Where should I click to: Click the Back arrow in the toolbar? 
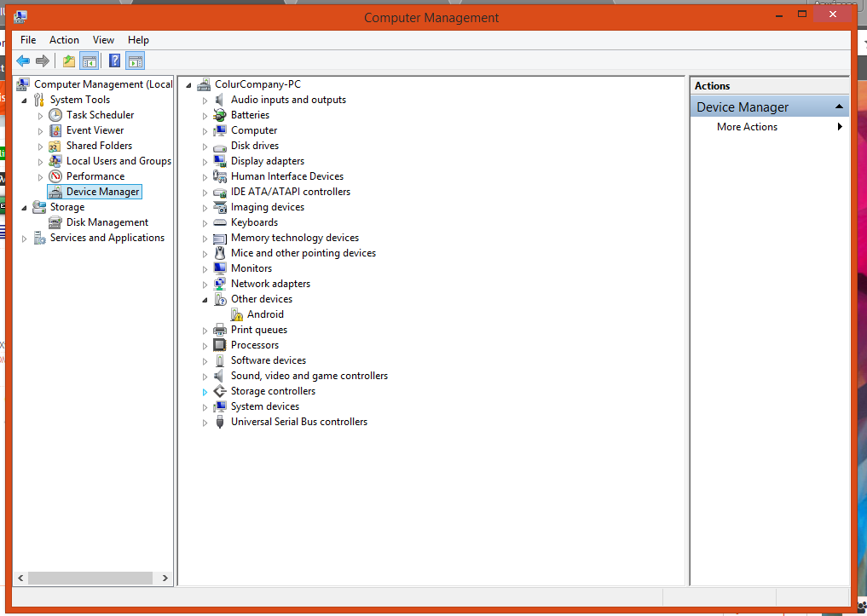pyautogui.click(x=23, y=60)
